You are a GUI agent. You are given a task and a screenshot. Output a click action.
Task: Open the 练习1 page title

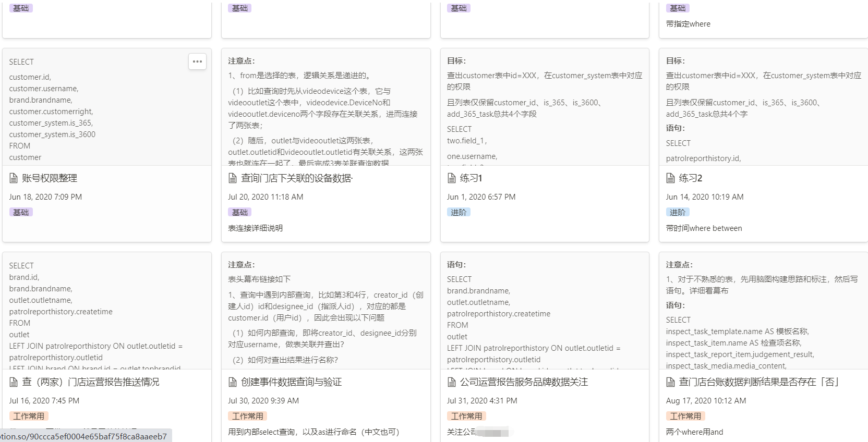coord(471,178)
